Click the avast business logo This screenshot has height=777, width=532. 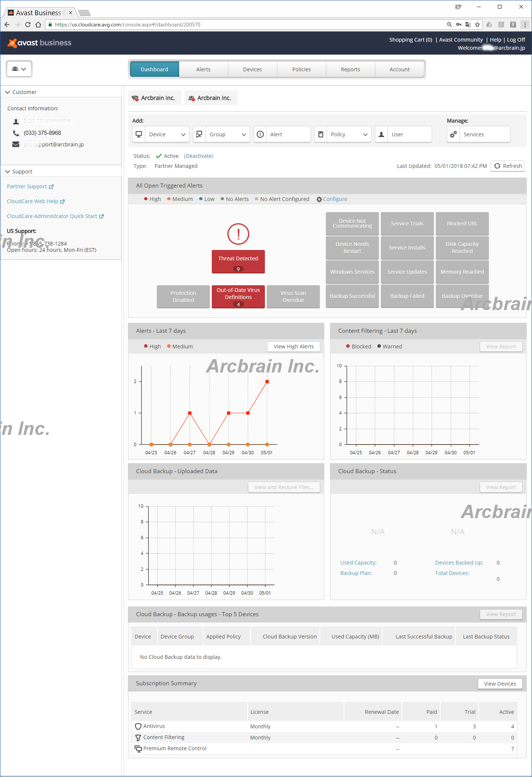(x=39, y=43)
